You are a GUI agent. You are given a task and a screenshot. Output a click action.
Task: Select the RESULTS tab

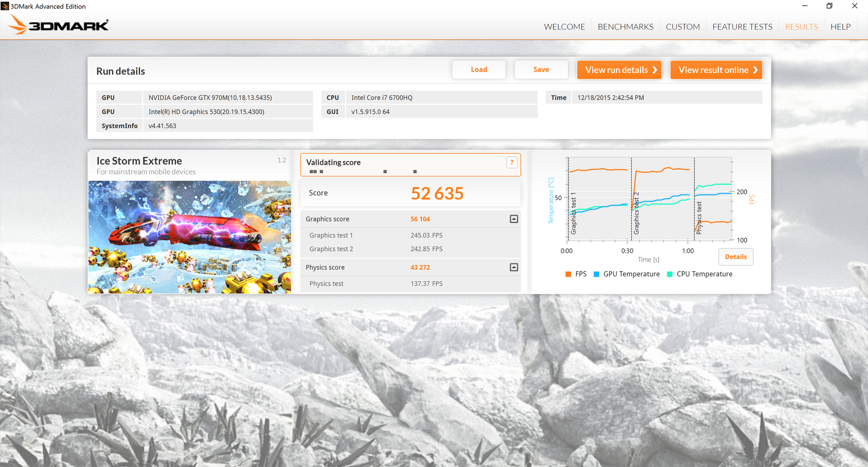point(801,27)
